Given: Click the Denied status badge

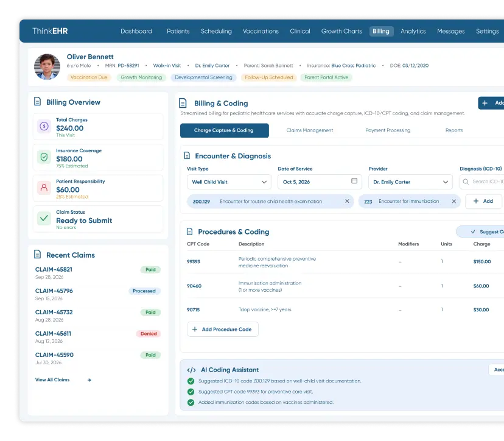Looking at the screenshot, I should (149, 334).
